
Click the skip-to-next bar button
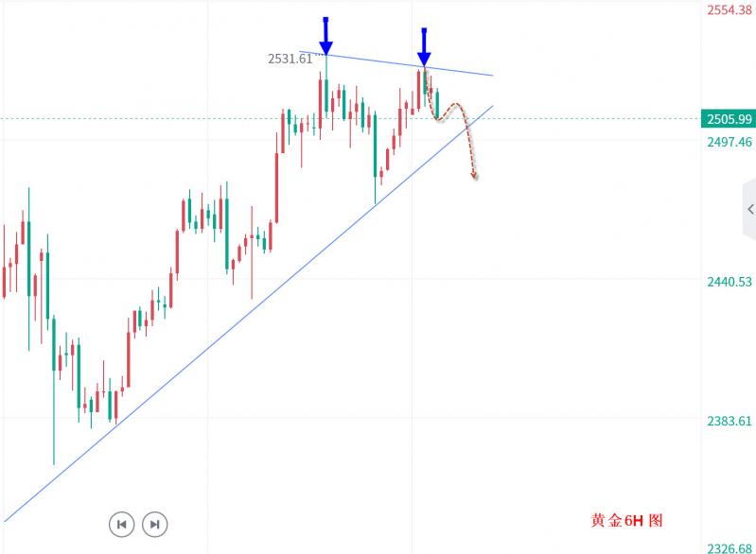click(154, 523)
